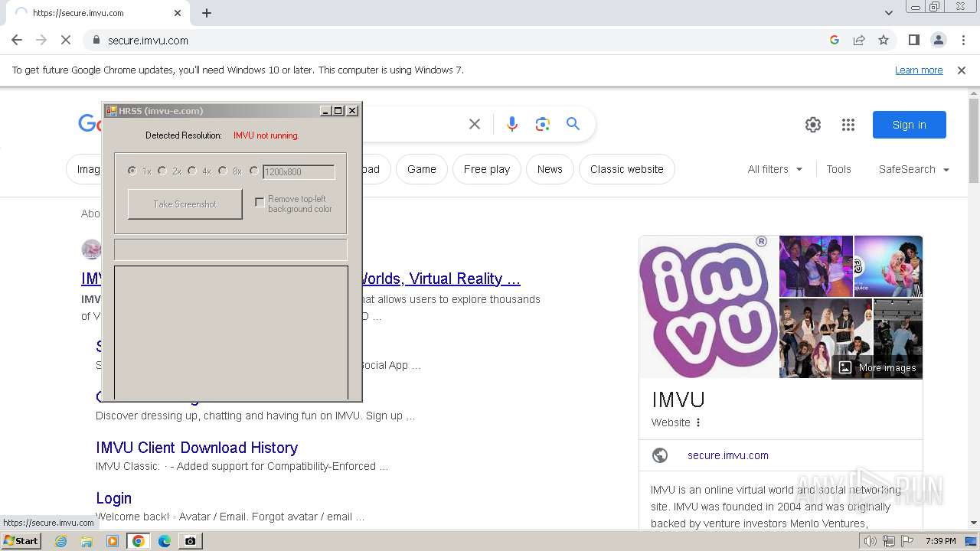Click the 1200x800 resolution field
The image size is (980, 551).
[x=299, y=172]
